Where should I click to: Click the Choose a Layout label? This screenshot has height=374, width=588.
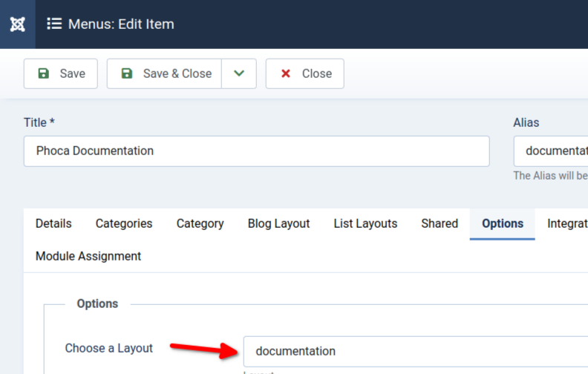pyautogui.click(x=109, y=348)
